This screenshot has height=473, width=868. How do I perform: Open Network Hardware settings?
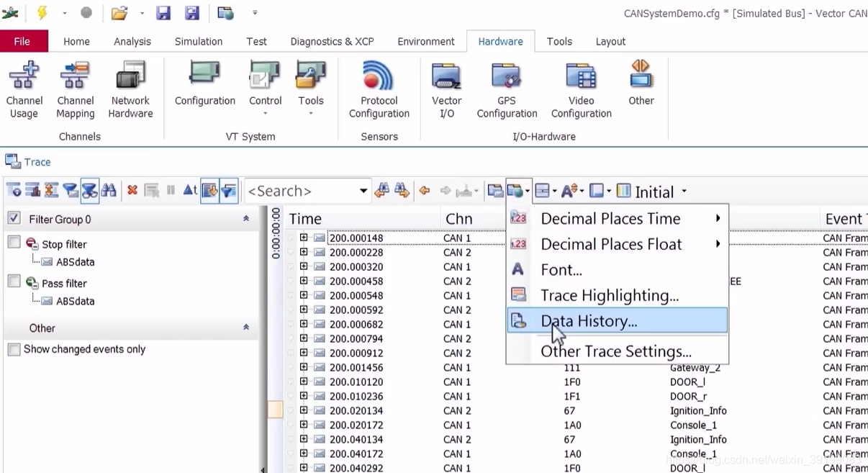pos(130,90)
